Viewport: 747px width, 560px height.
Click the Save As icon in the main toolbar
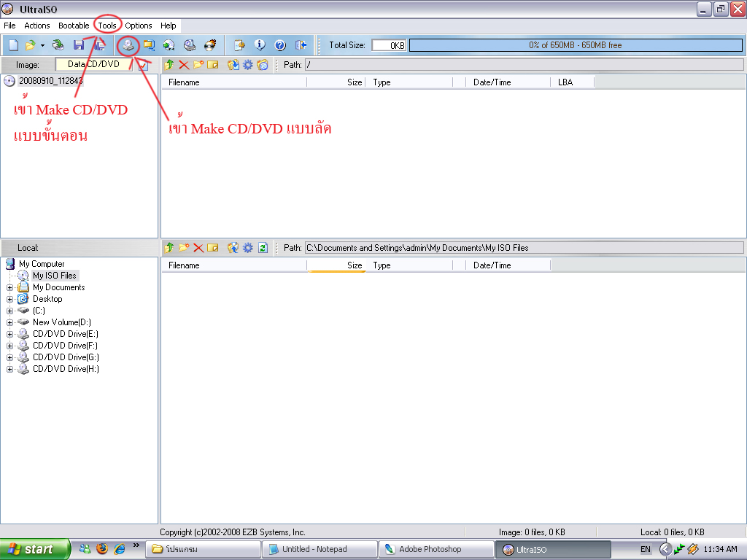pyautogui.click(x=99, y=45)
